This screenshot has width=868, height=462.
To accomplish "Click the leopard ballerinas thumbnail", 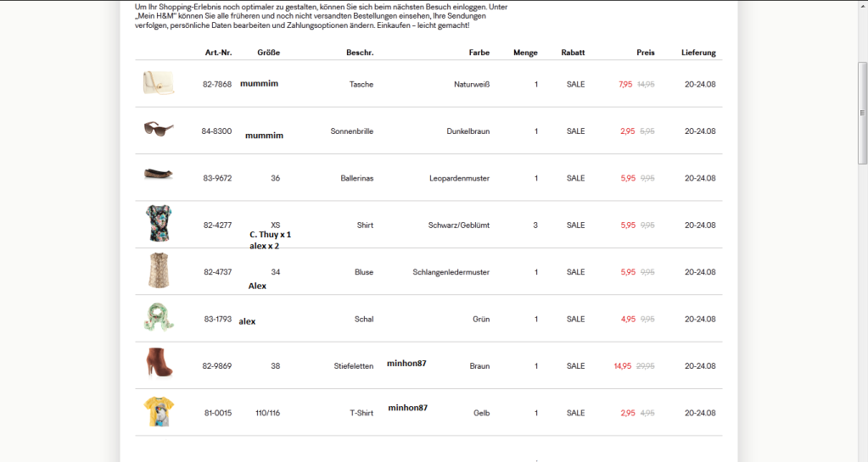I will [159, 175].
